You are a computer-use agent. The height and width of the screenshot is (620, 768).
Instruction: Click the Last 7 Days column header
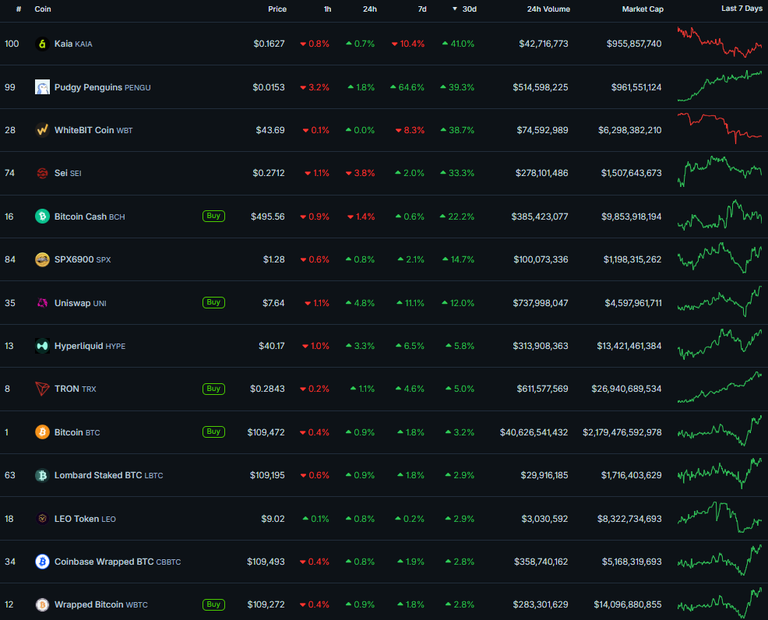pyautogui.click(x=742, y=9)
